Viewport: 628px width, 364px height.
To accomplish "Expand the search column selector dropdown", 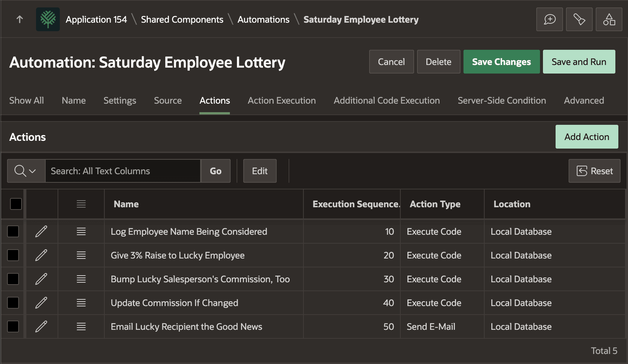I will (x=26, y=171).
